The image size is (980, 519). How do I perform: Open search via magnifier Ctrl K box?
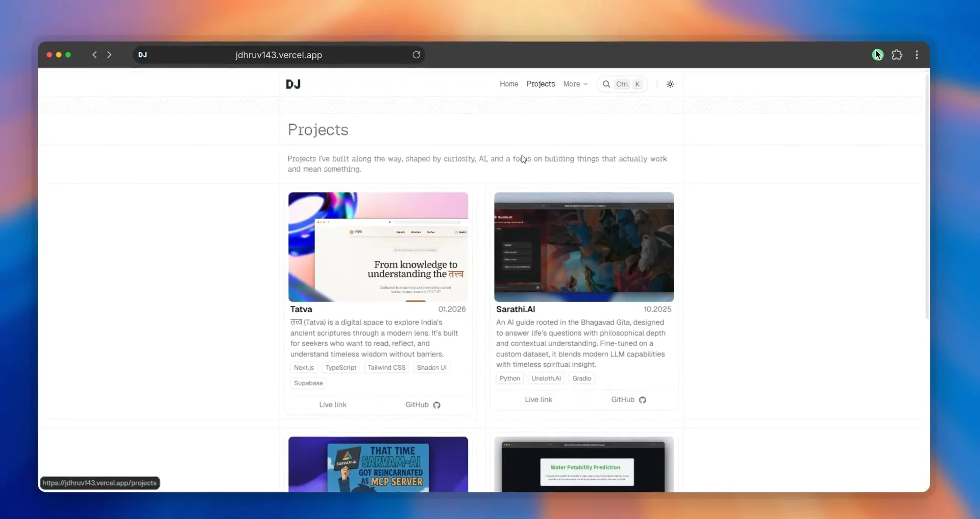click(622, 84)
